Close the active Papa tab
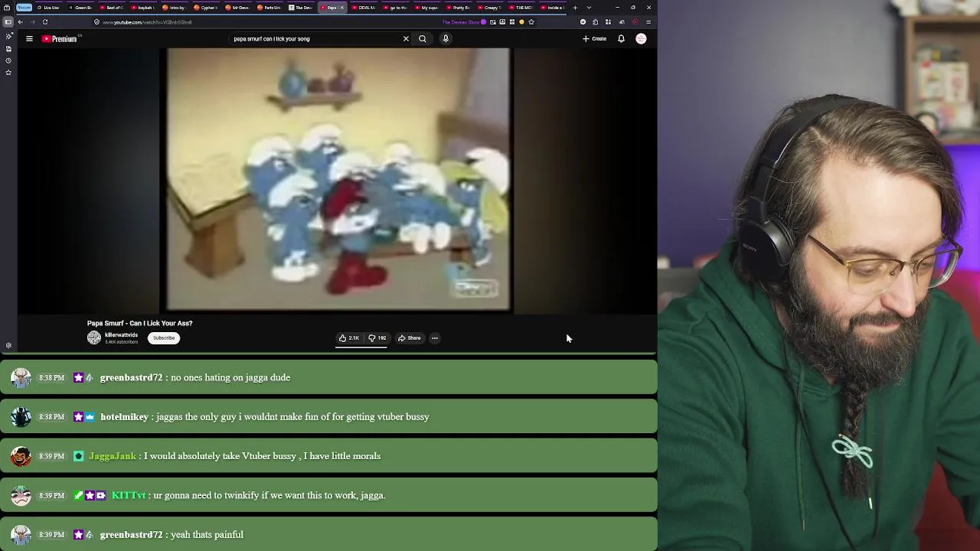This screenshot has width=980, height=551. pos(341,8)
